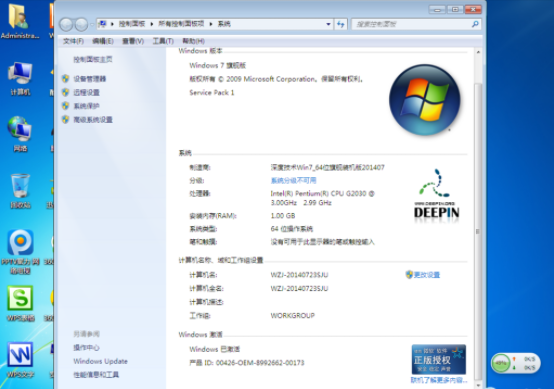Select the 网络 desktop icon
The height and width of the screenshot is (389, 554).
(x=20, y=134)
